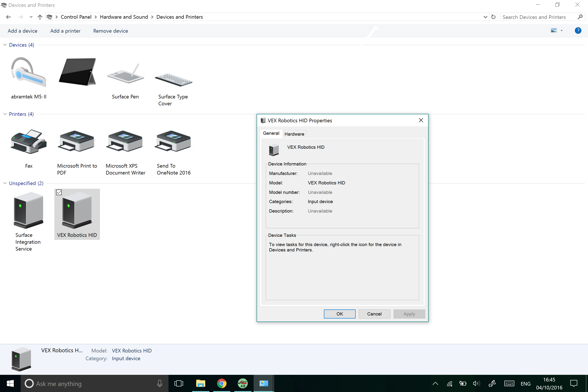
Task: Open the volume control in tray
Action: 476,383
